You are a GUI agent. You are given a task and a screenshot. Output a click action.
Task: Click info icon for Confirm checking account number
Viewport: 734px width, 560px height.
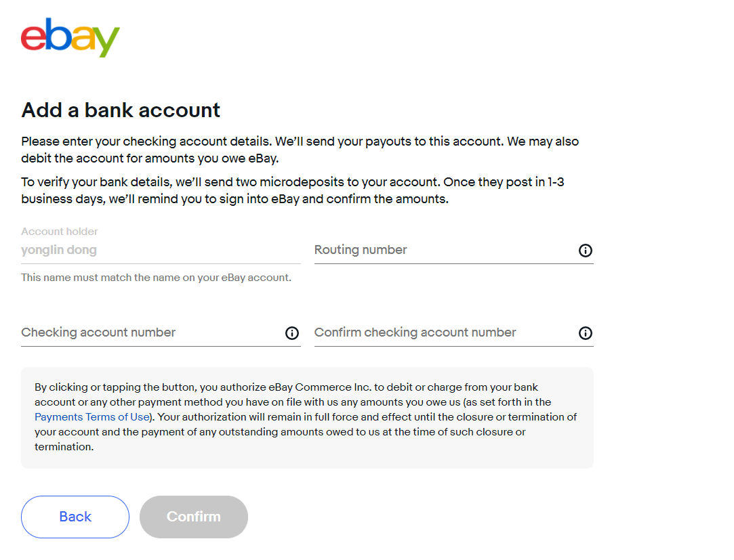coord(586,333)
